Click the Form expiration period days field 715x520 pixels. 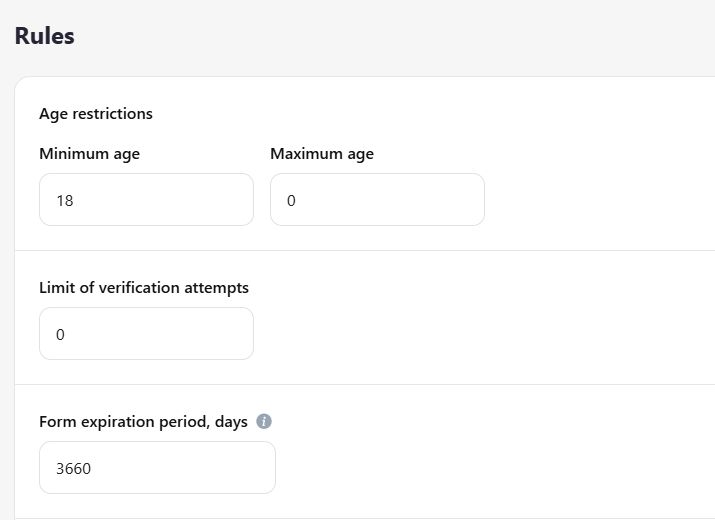(x=157, y=468)
